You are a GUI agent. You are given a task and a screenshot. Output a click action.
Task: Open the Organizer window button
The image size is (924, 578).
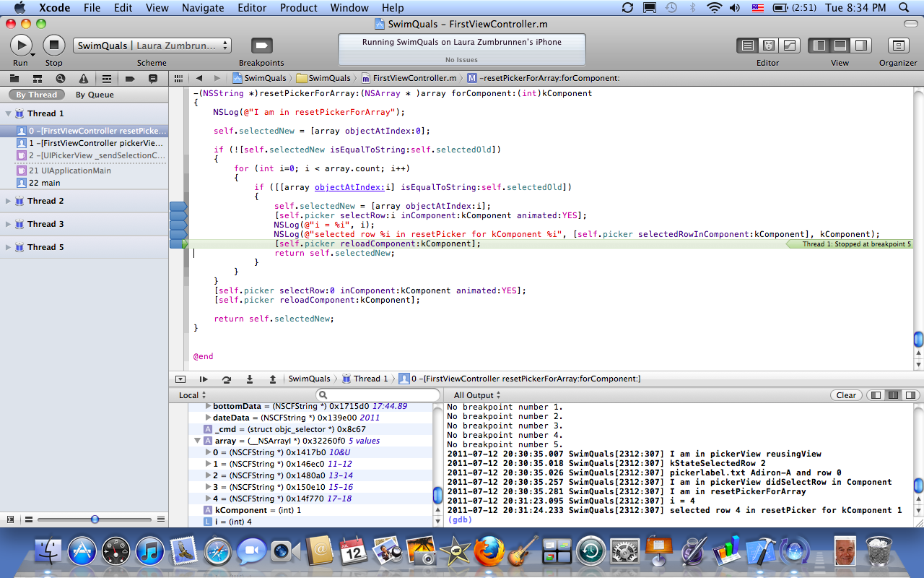tap(898, 46)
